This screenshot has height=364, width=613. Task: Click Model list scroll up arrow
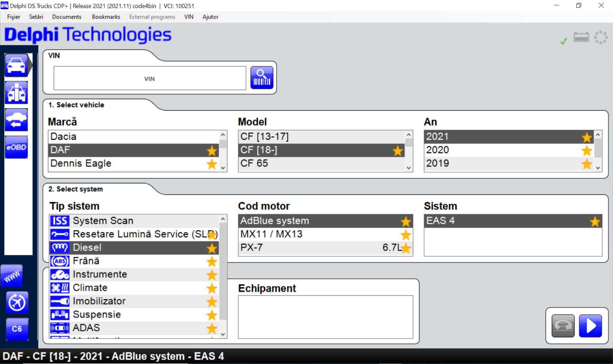click(x=409, y=135)
